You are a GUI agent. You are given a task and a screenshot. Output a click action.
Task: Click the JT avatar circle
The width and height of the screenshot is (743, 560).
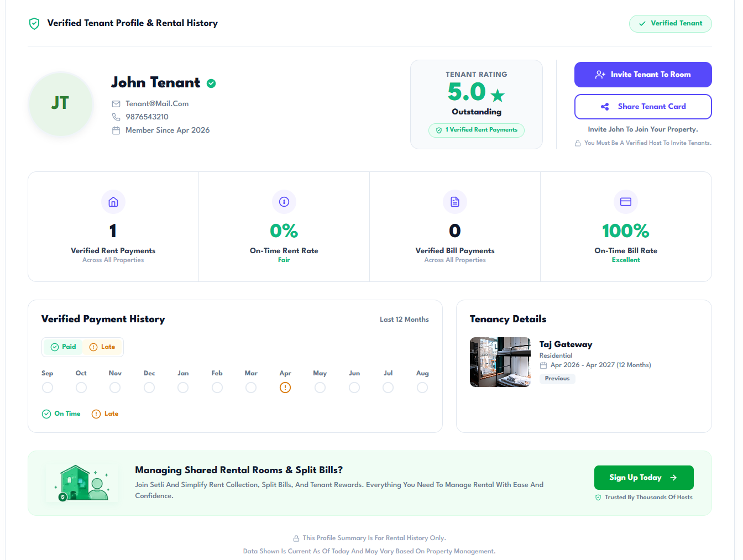click(61, 103)
